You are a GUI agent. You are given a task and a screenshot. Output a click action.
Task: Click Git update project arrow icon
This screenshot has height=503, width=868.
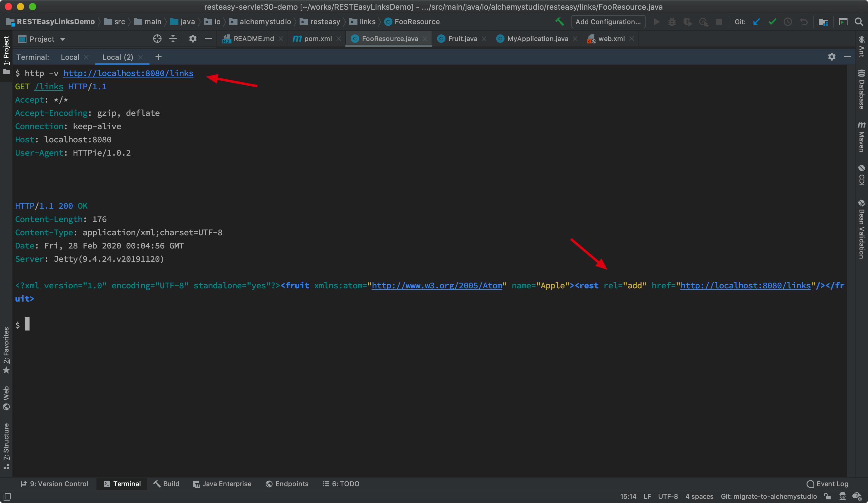coord(756,22)
